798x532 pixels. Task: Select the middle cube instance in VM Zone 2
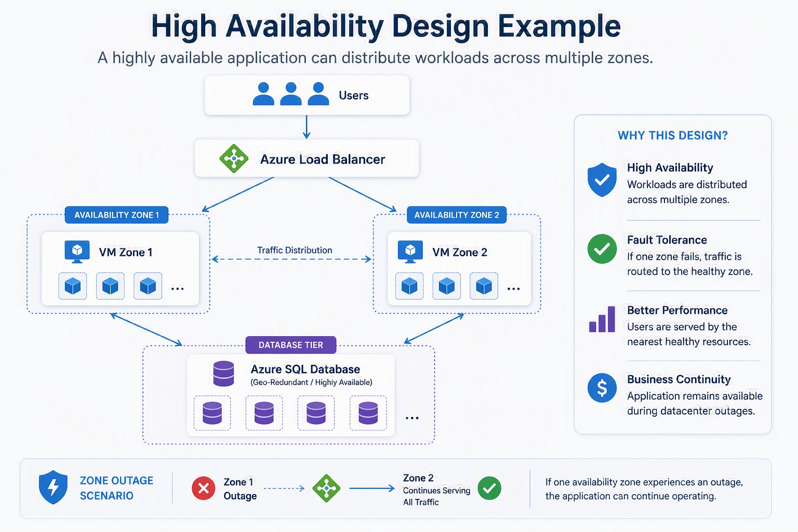click(x=447, y=286)
